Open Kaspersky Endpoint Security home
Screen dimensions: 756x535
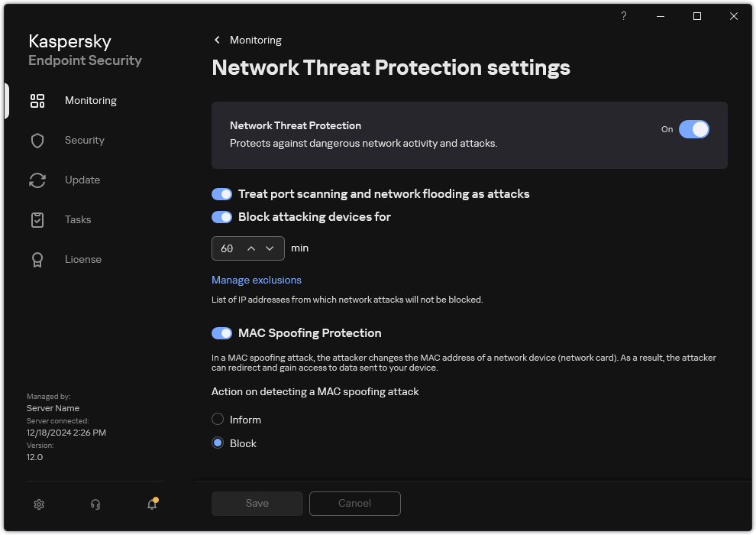[84, 50]
